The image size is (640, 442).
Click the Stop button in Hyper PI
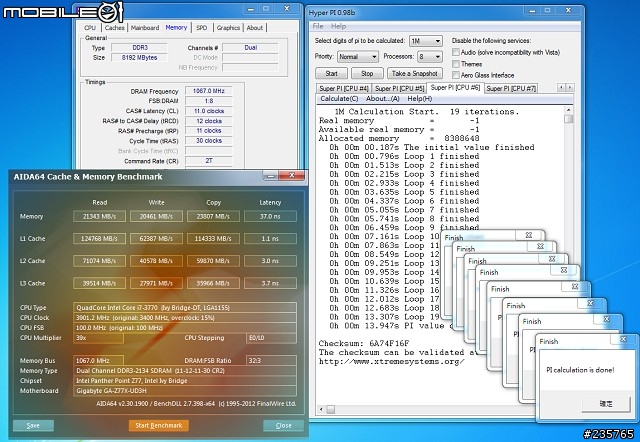(x=367, y=73)
